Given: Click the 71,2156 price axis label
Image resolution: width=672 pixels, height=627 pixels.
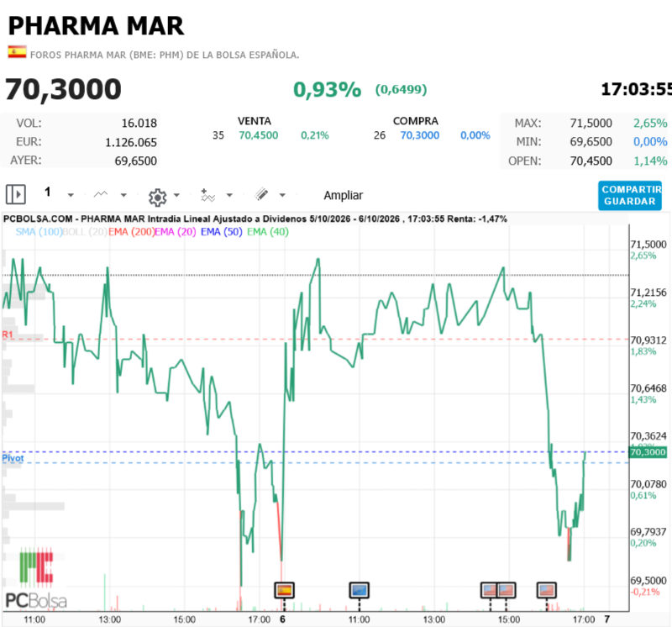Looking at the screenshot, I should [648, 292].
